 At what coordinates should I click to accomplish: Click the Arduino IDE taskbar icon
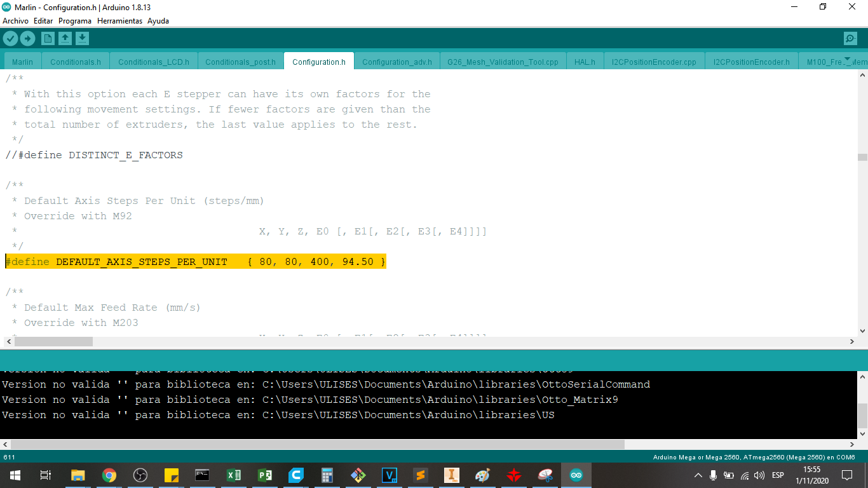(x=576, y=475)
